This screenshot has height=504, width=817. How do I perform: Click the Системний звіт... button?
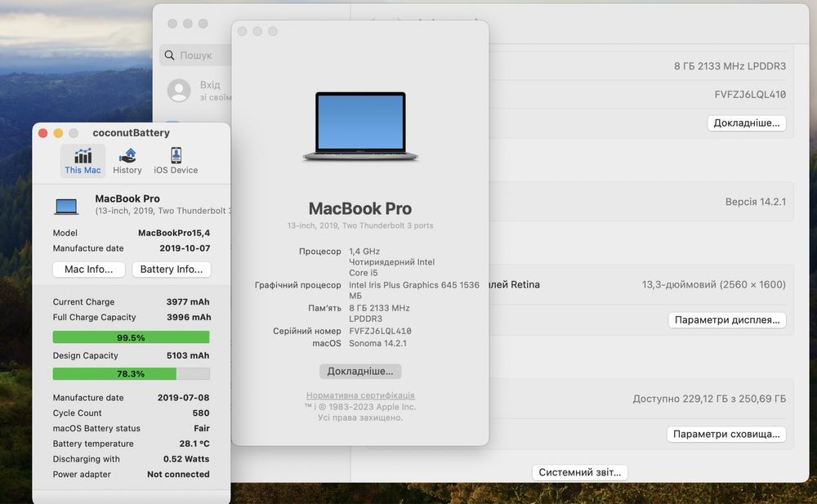point(580,472)
